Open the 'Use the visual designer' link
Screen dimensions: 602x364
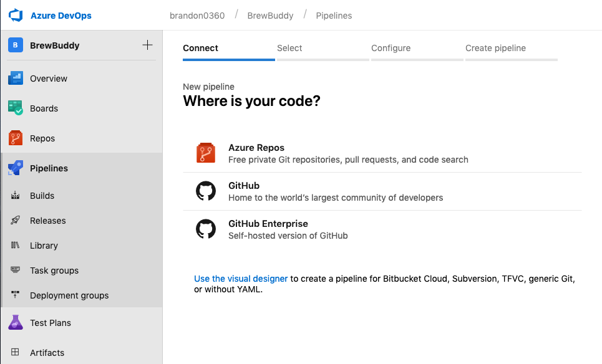(241, 279)
